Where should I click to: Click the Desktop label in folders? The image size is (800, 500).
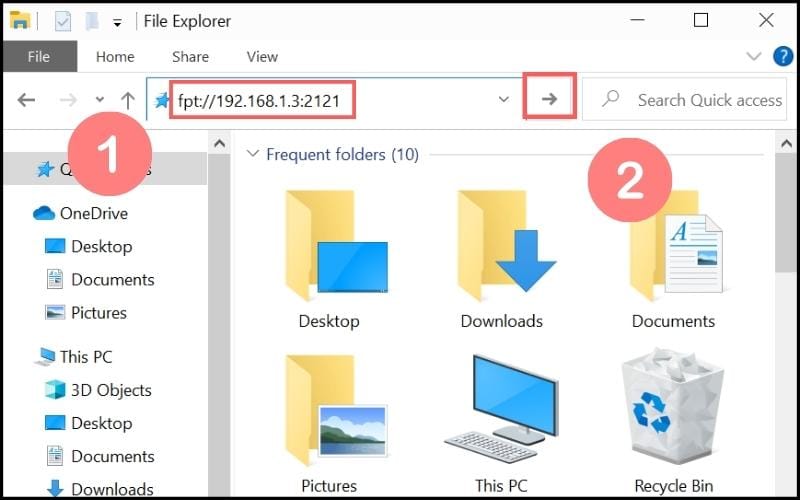pyautogui.click(x=329, y=321)
